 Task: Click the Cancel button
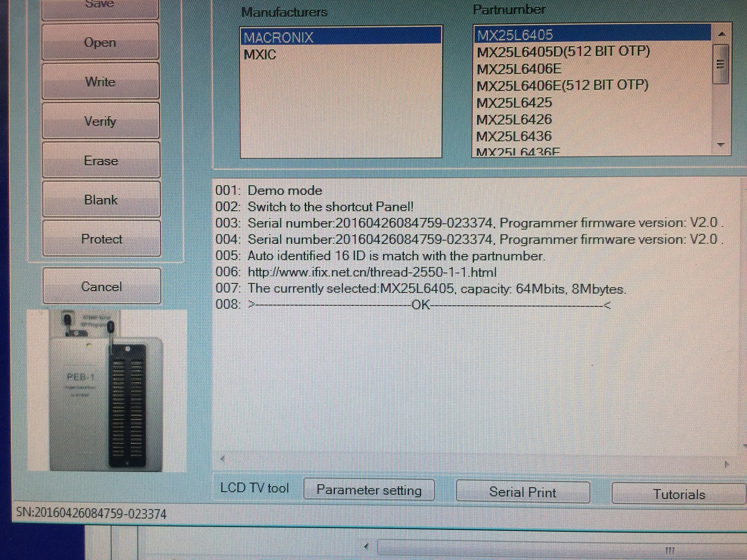coord(102,286)
